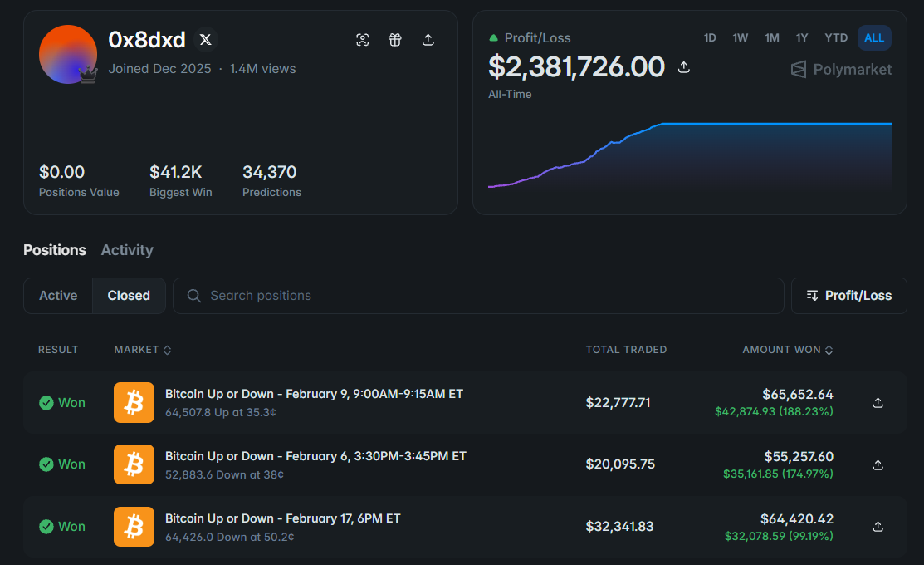Click the gift icon in profile header

(395, 40)
